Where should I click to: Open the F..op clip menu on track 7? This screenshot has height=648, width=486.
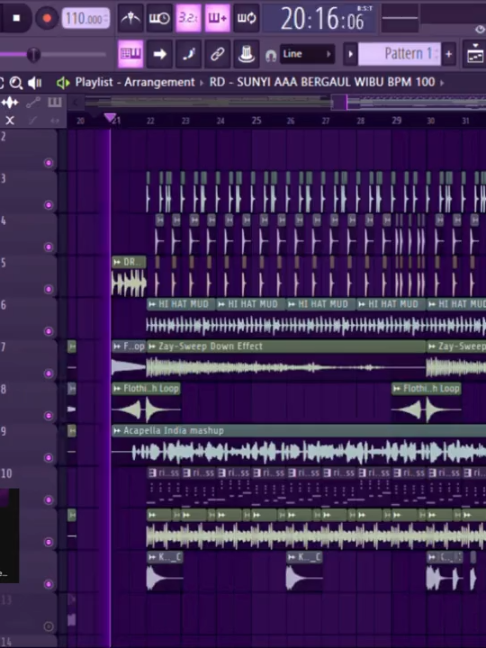point(117,346)
